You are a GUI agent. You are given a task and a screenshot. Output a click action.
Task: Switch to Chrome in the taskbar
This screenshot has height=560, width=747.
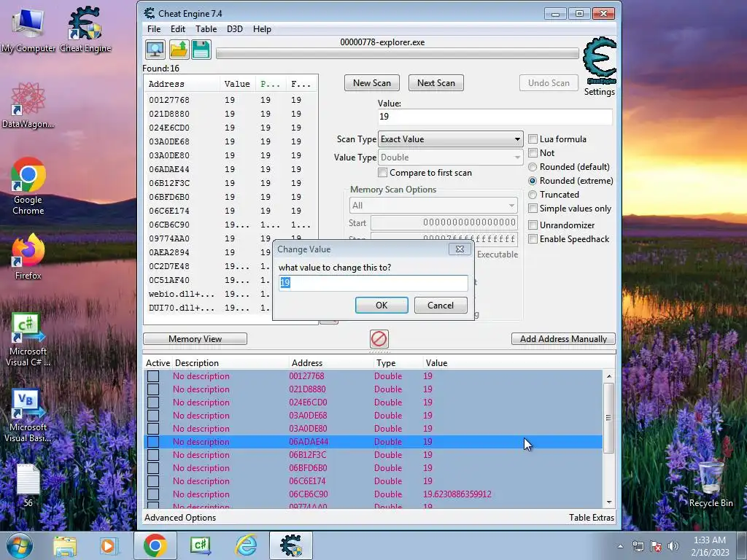pos(155,545)
